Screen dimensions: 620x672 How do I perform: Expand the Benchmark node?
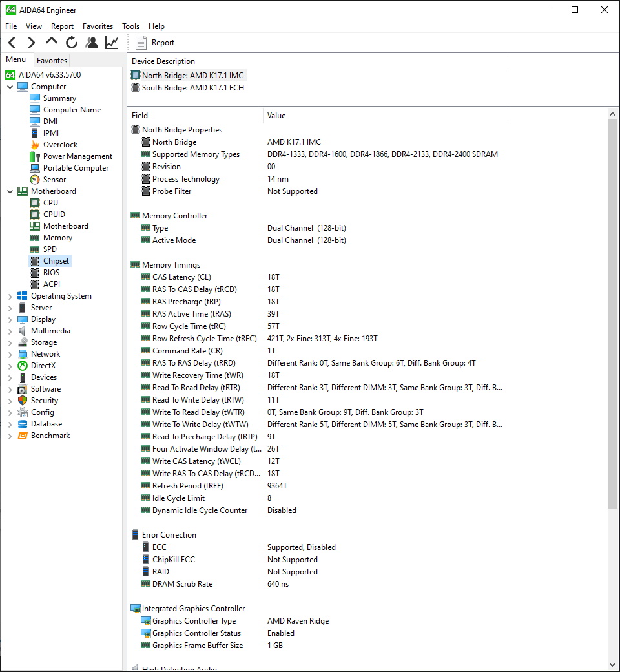pos(10,436)
